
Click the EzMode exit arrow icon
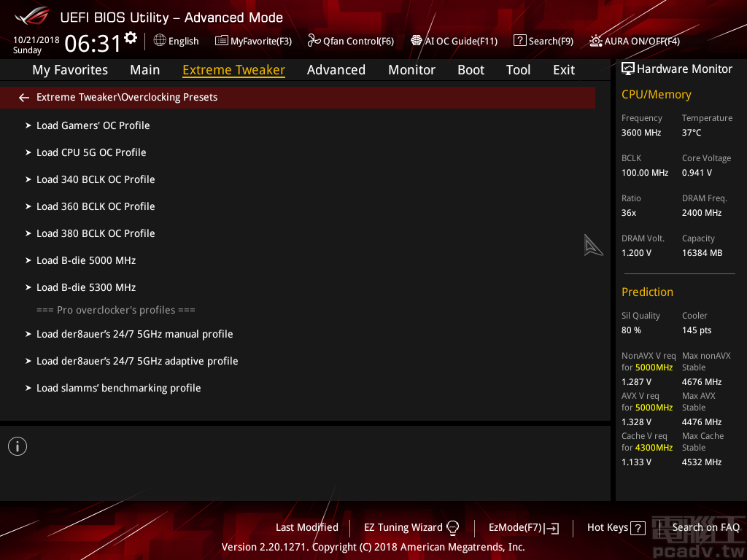tap(551, 528)
